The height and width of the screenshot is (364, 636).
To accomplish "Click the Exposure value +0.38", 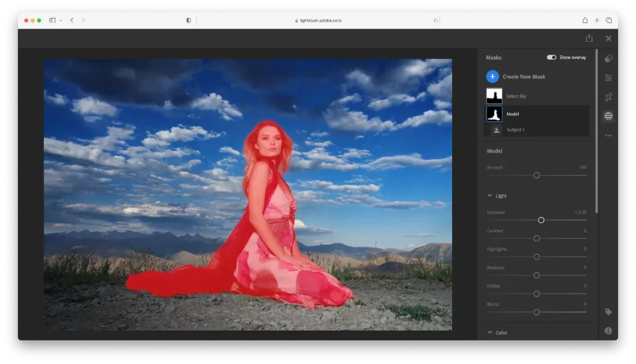I will pos(581,212).
